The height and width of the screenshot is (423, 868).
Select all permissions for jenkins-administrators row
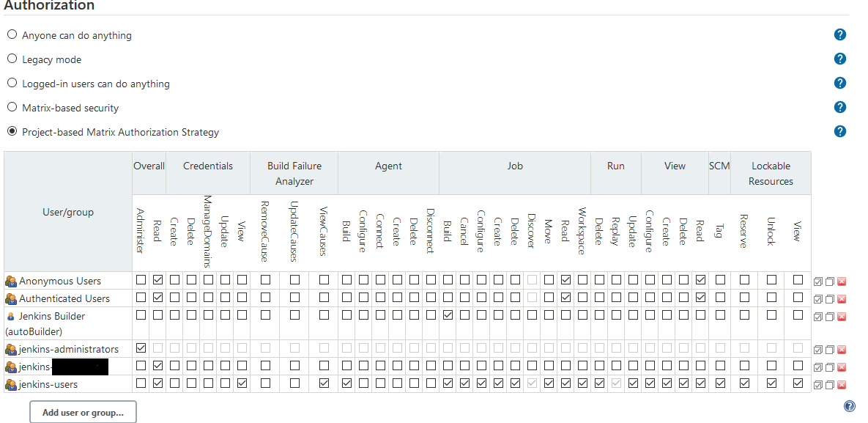tap(817, 350)
